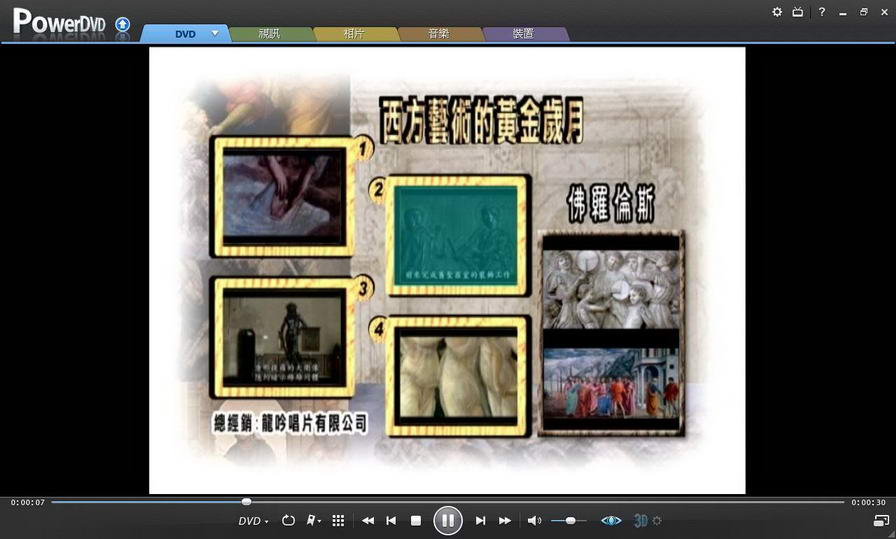
Task: Click the repeat loop icon
Action: click(x=289, y=521)
